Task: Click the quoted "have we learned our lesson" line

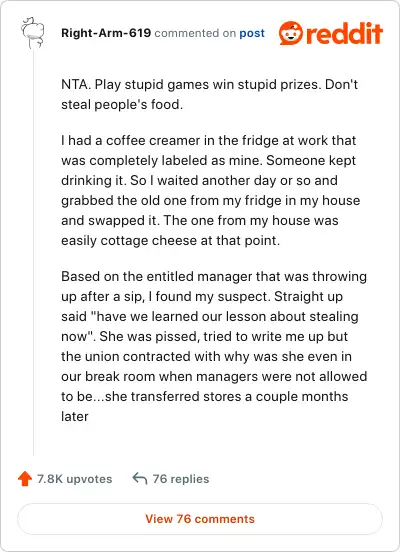Action: click(210, 316)
